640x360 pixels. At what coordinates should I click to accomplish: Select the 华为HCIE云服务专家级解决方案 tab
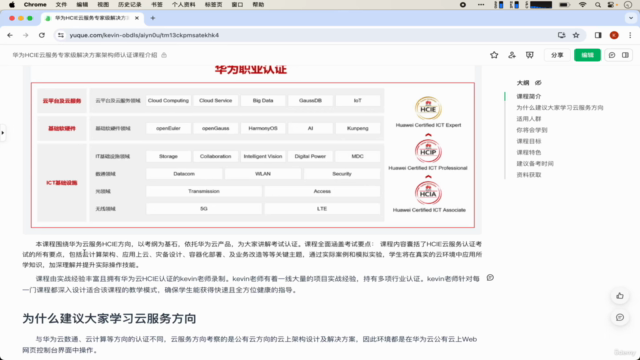92,18
